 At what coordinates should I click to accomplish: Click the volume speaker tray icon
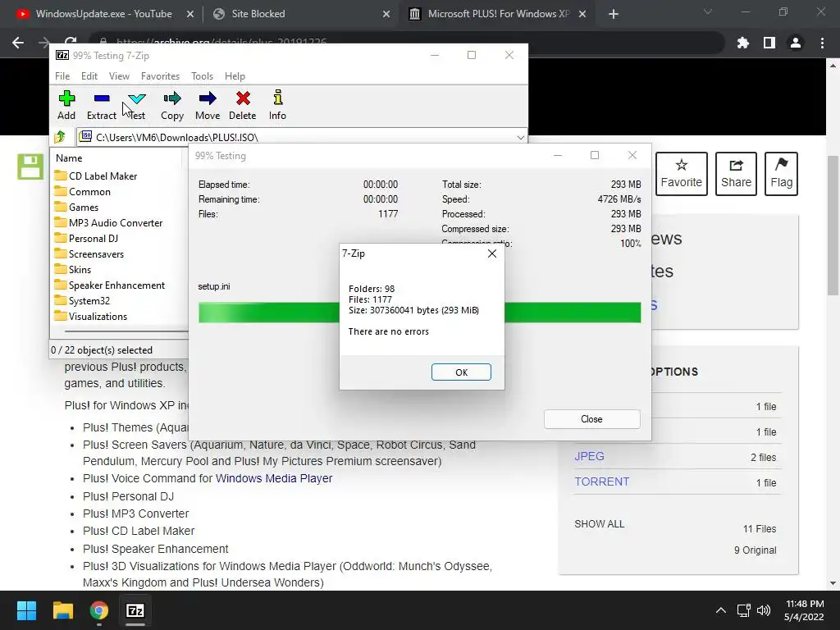(764, 610)
